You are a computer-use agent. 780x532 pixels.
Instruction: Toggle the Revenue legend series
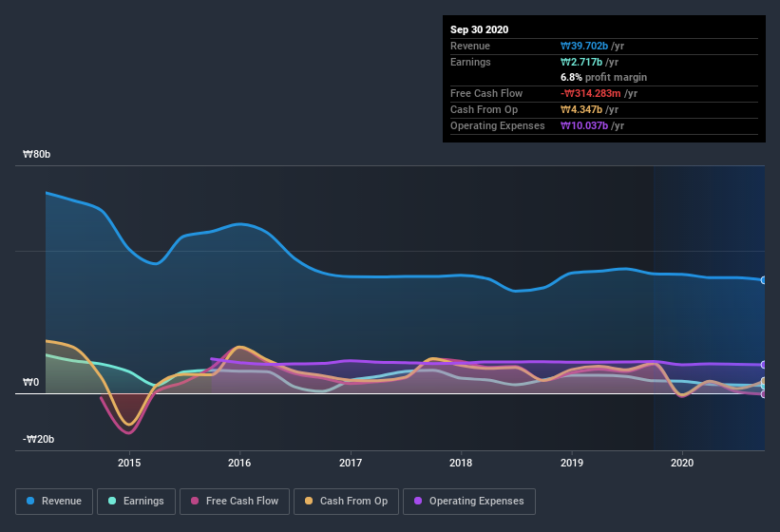click(x=54, y=502)
